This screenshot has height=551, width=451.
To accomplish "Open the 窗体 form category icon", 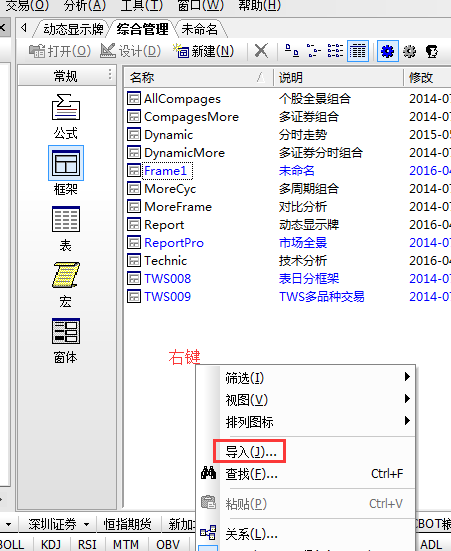I will tap(66, 331).
